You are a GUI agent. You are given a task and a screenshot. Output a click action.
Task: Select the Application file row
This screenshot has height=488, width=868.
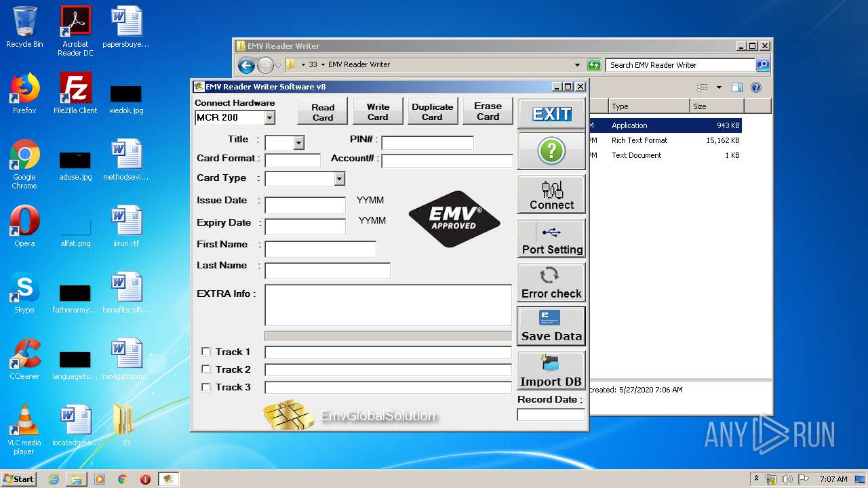pyautogui.click(x=665, y=125)
